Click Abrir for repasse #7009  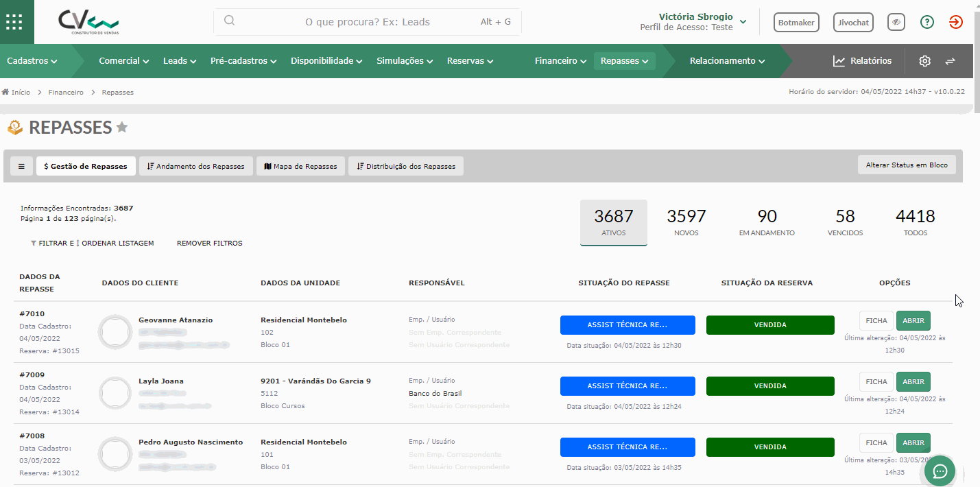[913, 381]
